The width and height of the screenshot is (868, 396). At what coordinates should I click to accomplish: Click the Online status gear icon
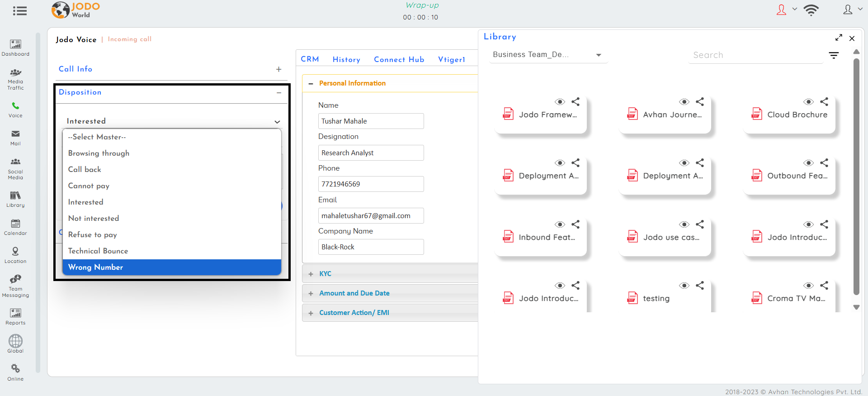coord(15,368)
